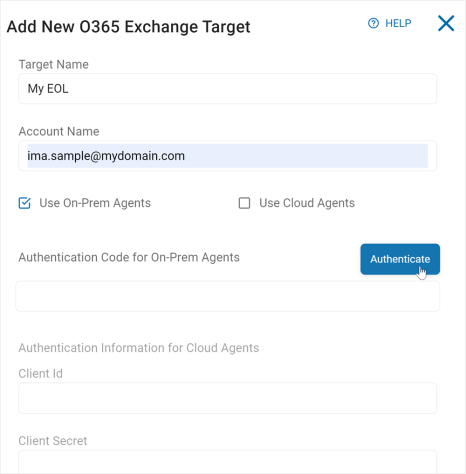Open the HELP link text

click(x=398, y=23)
